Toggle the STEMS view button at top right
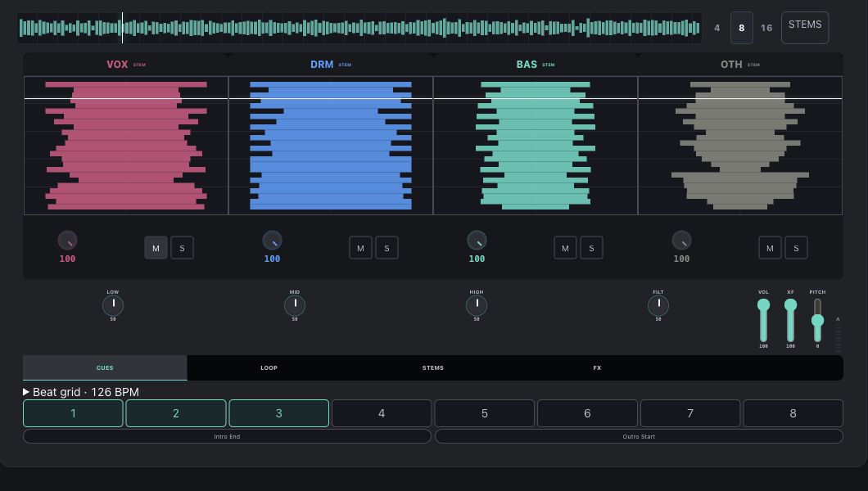This screenshot has height=491, width=868. pos(805,28)
